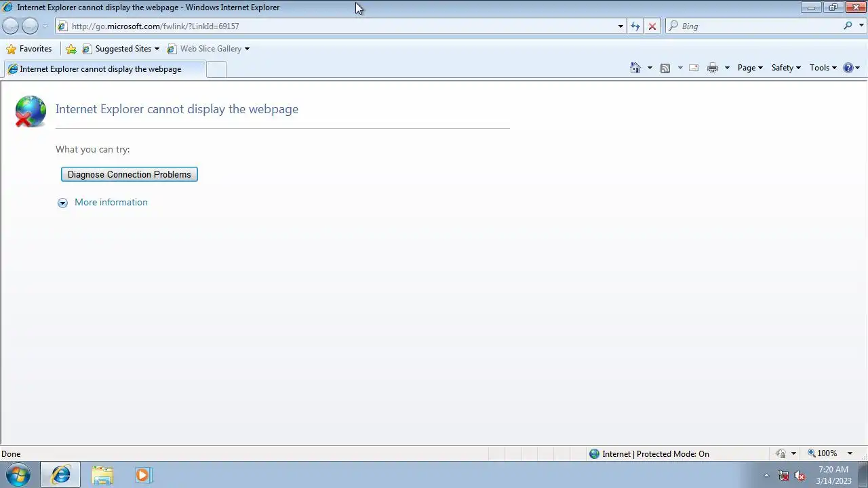Image resolution: width=868 pixels, height=488 pixels.
Task: Open the Tools menu
Action: point(823,68)
